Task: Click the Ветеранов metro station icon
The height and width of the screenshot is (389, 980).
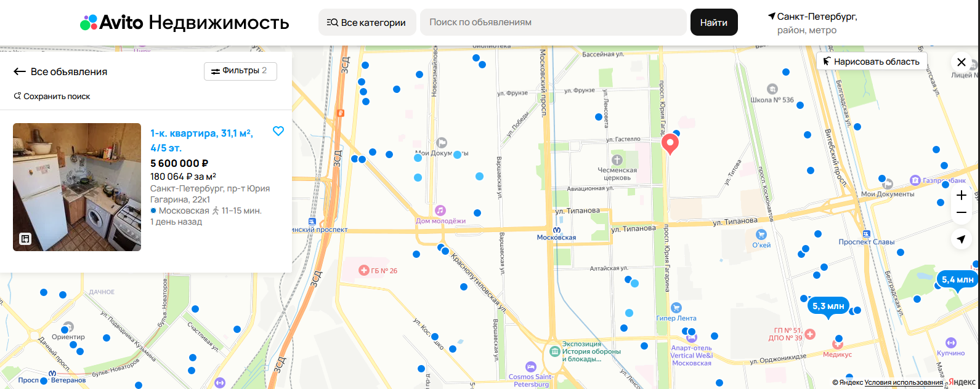Action: (53, 374)
